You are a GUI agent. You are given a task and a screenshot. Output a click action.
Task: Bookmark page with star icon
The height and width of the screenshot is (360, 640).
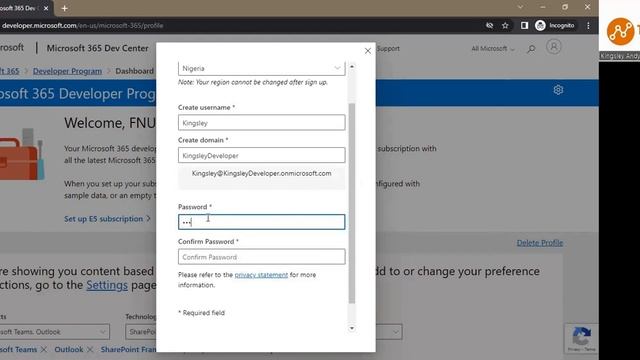[505, 26]
